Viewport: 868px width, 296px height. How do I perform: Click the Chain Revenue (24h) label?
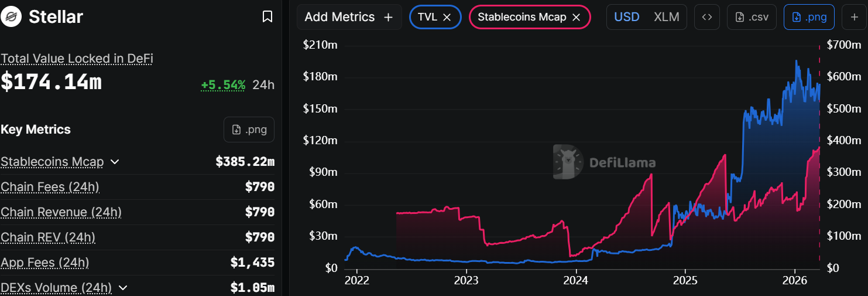click(61, 212)
